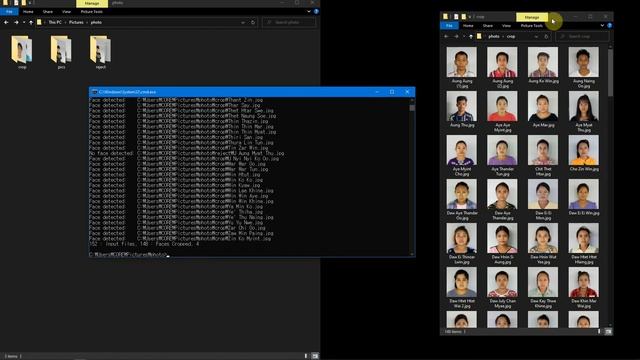This screenshot has height=360, width=640.
Task: Expand the ribbon in crop window
Action: 602,25
